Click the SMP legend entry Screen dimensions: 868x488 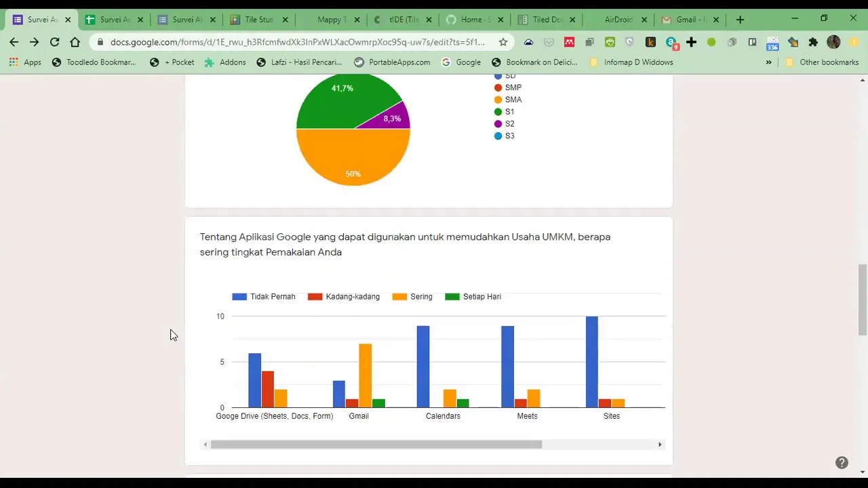(508, 87)
